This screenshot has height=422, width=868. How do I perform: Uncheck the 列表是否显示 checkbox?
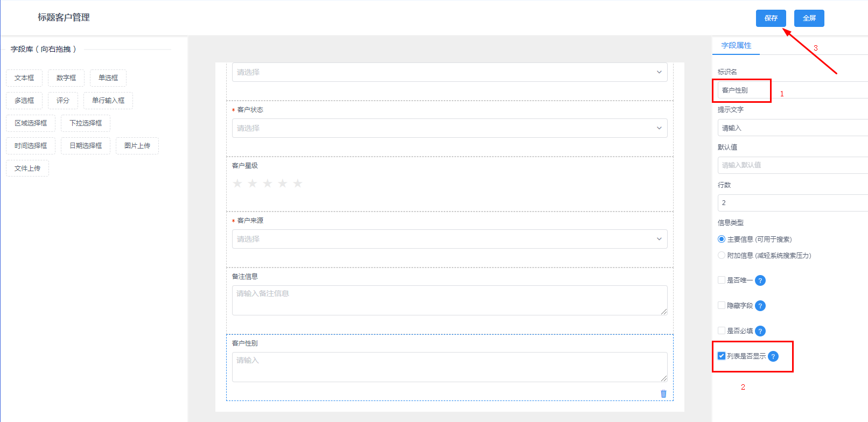pyautogui.click(x=722, y=356)
